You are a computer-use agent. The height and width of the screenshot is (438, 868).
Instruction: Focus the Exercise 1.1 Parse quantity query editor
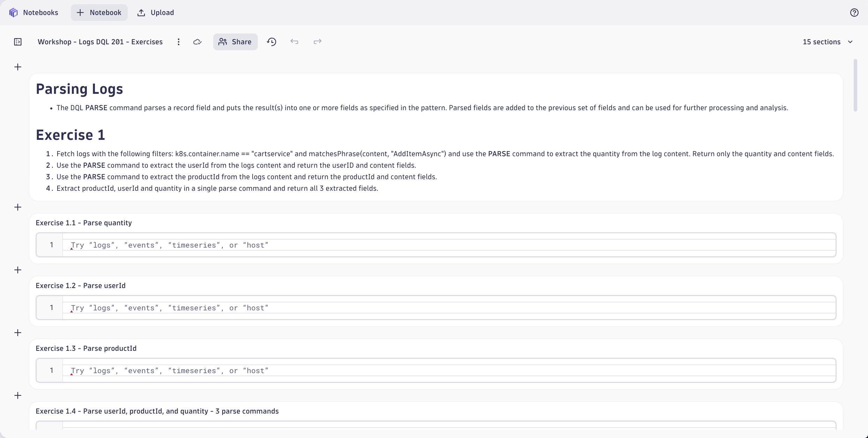(x=436, y=245)
